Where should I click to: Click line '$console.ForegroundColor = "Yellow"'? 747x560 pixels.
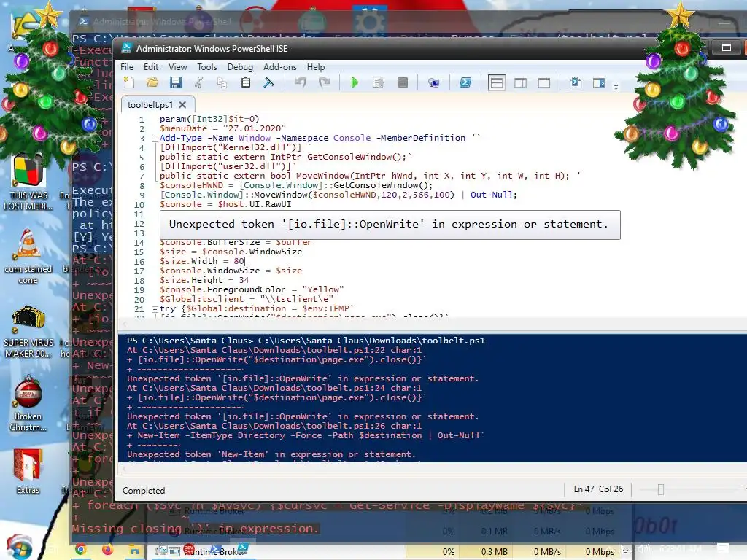click(252, 289)
